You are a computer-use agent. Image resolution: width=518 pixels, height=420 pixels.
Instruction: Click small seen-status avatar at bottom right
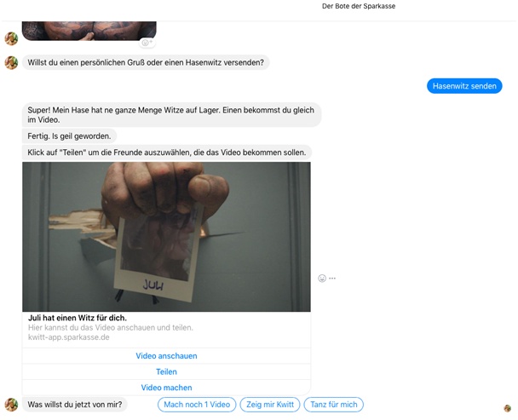coord(508,408)
